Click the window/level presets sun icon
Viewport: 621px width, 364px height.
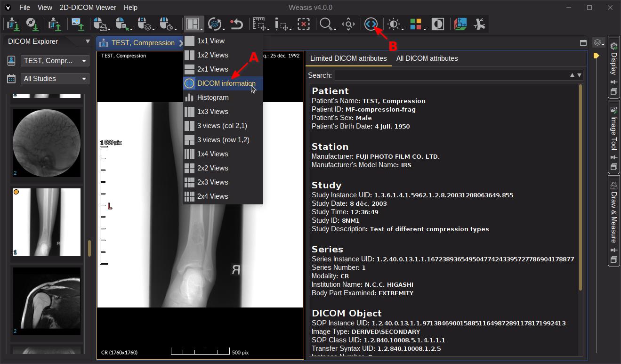[x=394, y=24]
